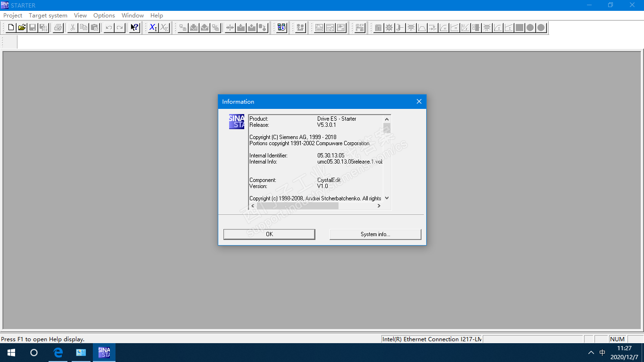This screenshot has width=644, height=362.
Task: Click the gray square icon in the drive toolbar
Action: click(x=520, y=27)
